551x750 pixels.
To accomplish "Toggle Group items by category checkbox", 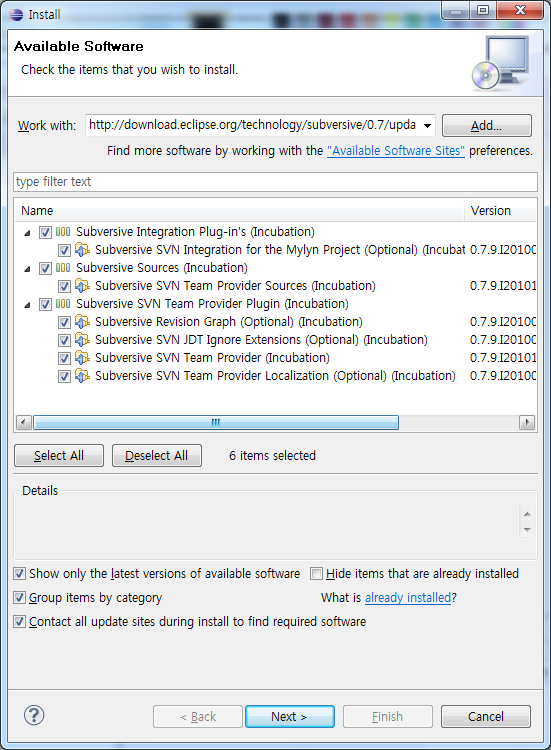I will click(x=19, y=597).
